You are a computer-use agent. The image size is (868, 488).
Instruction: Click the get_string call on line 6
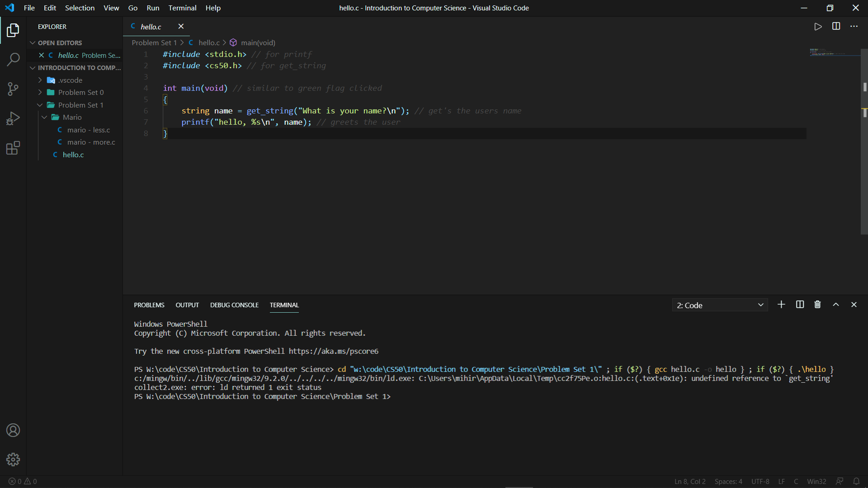point(269,111)
